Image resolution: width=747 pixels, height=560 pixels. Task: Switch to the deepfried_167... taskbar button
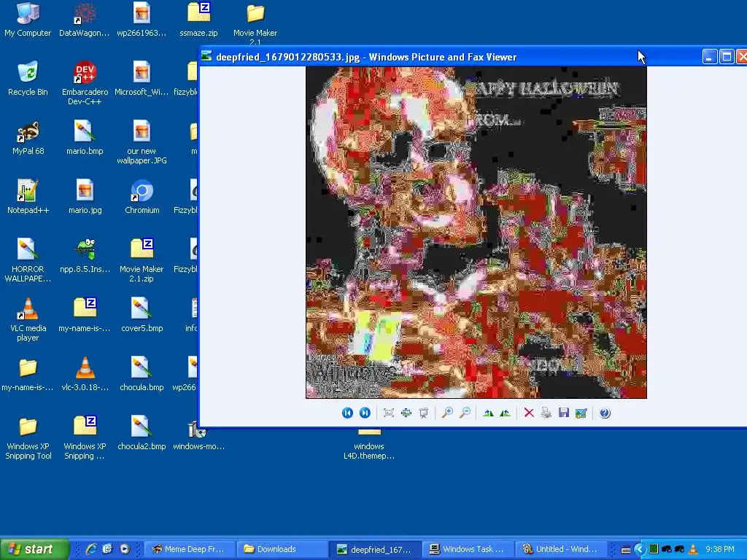coord(375,549)
